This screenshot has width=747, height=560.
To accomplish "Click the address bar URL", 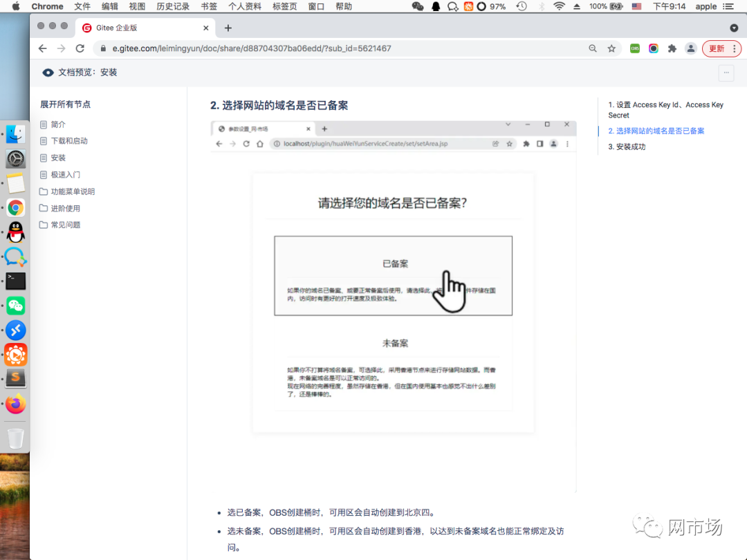I will (252, 48).
